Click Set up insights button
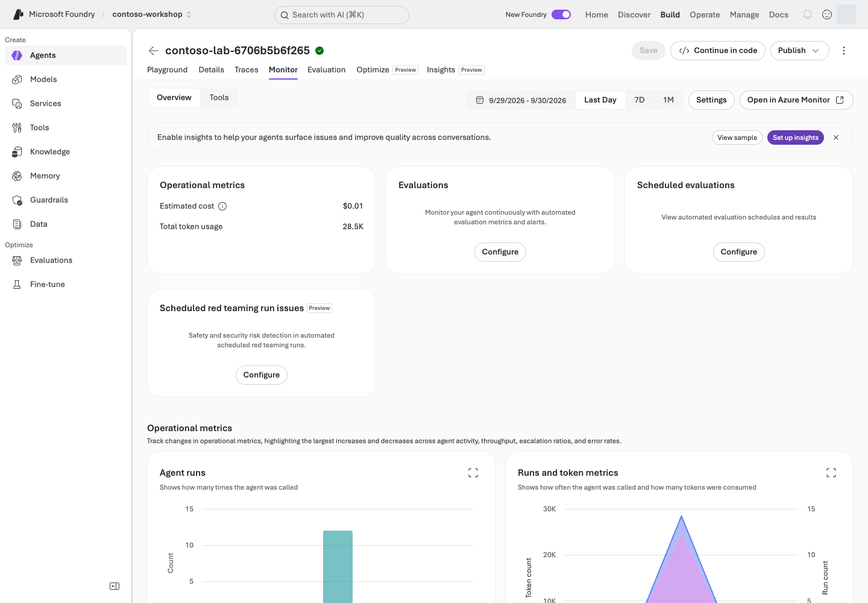The width and height of the screenshot is (868, 603). (x=796, y=137)
